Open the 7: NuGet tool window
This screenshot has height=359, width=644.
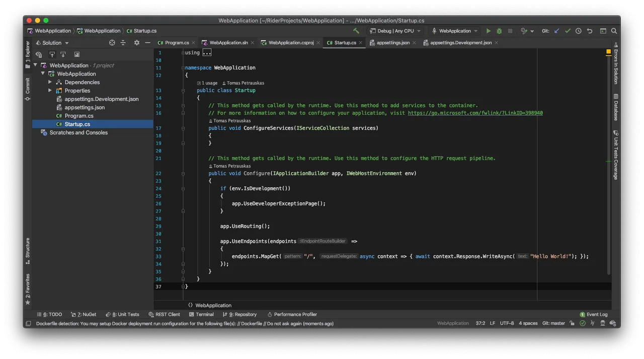click(84, 314)
